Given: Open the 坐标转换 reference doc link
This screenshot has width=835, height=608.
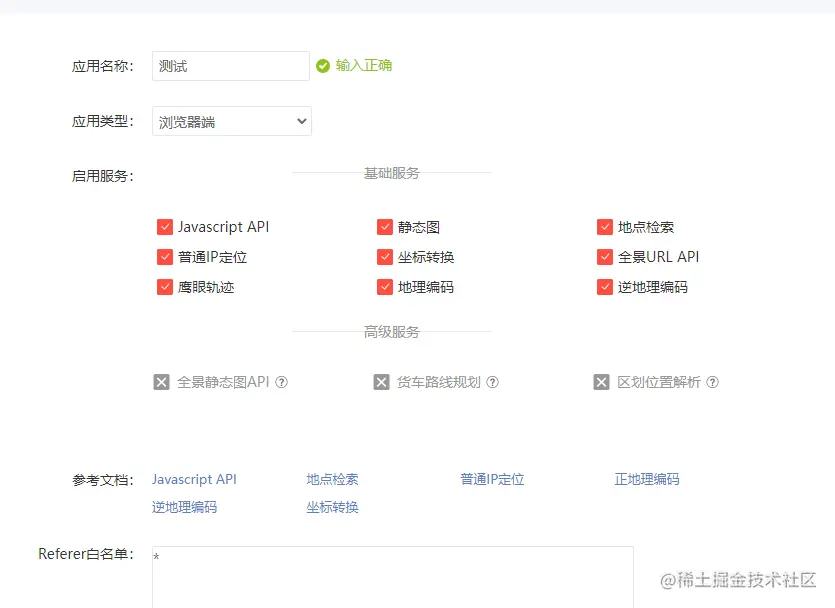Looking at the screenshot, I should pyautogui.click(x=332, y=507).
